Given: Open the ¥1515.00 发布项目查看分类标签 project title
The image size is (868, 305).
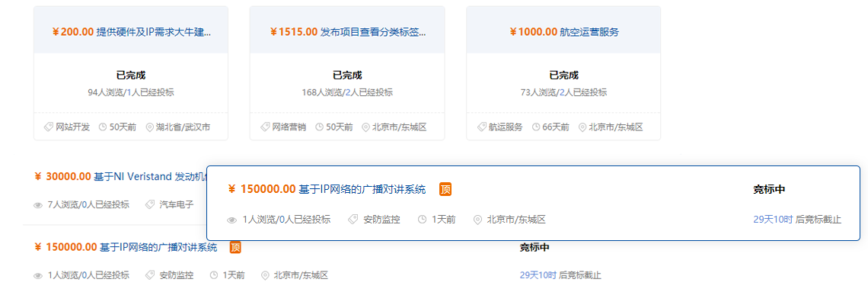Looking at the screenshot, I should click(347, 32).
